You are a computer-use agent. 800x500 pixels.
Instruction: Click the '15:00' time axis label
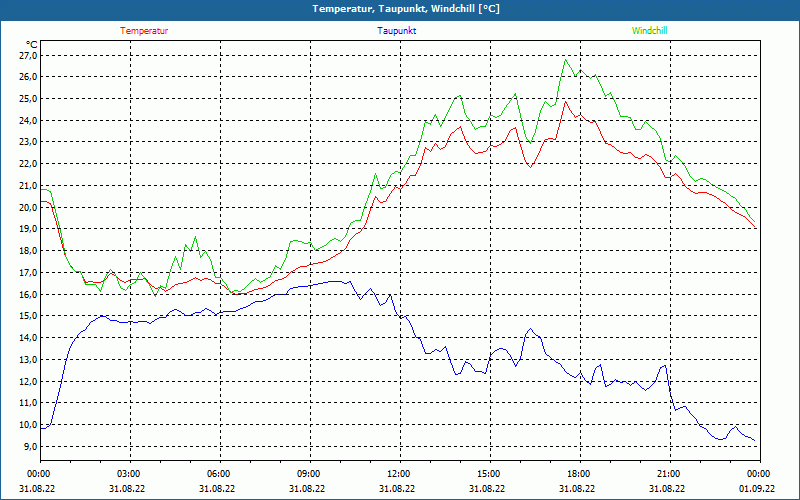488,474
